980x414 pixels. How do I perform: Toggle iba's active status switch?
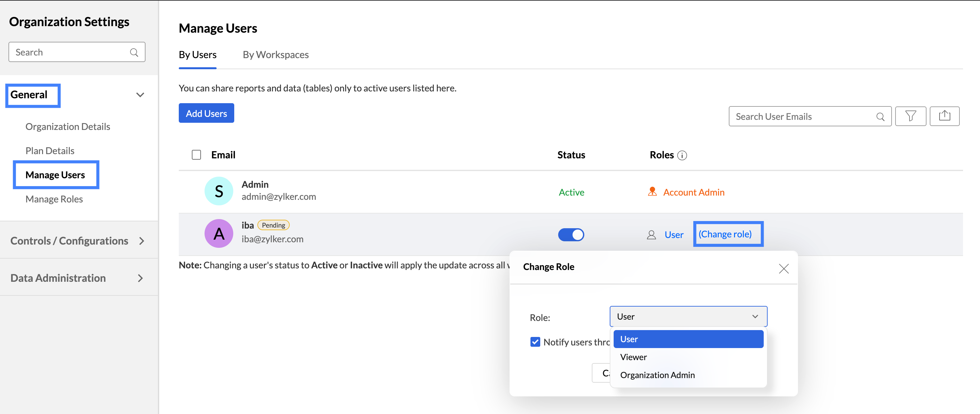(571, 235)
